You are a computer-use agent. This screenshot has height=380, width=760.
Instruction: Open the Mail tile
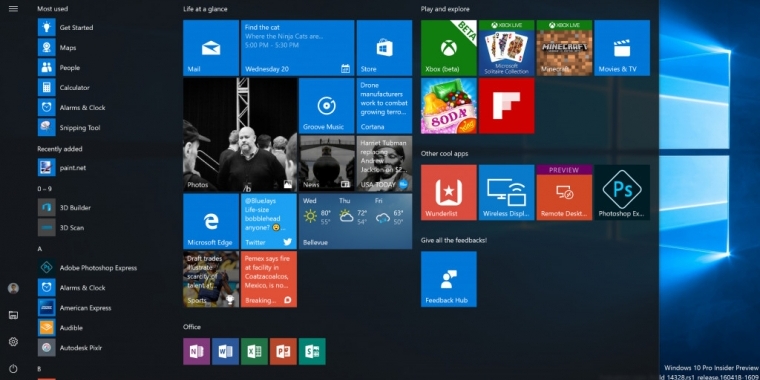click(211, 48)
